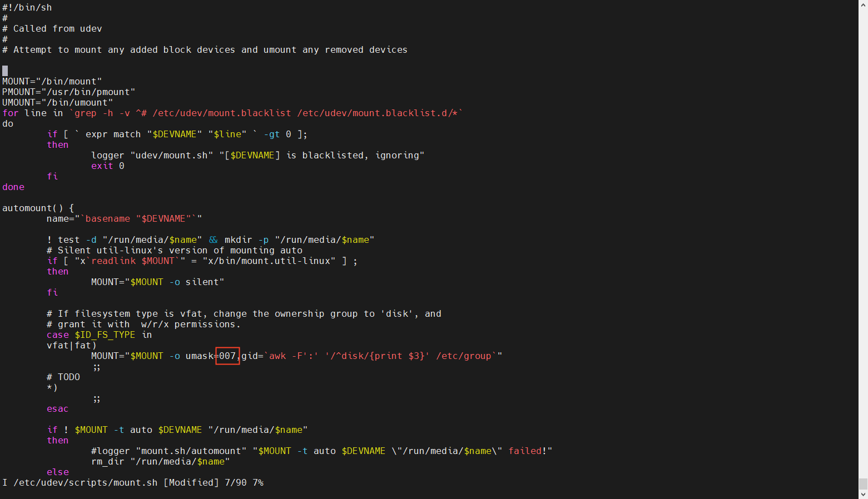Click the '#!/bin/sh' shebang line
Screen dimensions: 868x499
[x=27, y=7]
